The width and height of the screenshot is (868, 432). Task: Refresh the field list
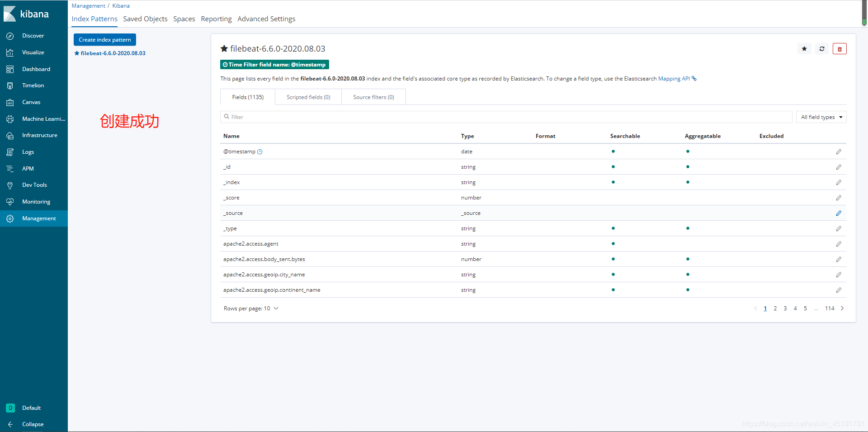click(822, 49)
